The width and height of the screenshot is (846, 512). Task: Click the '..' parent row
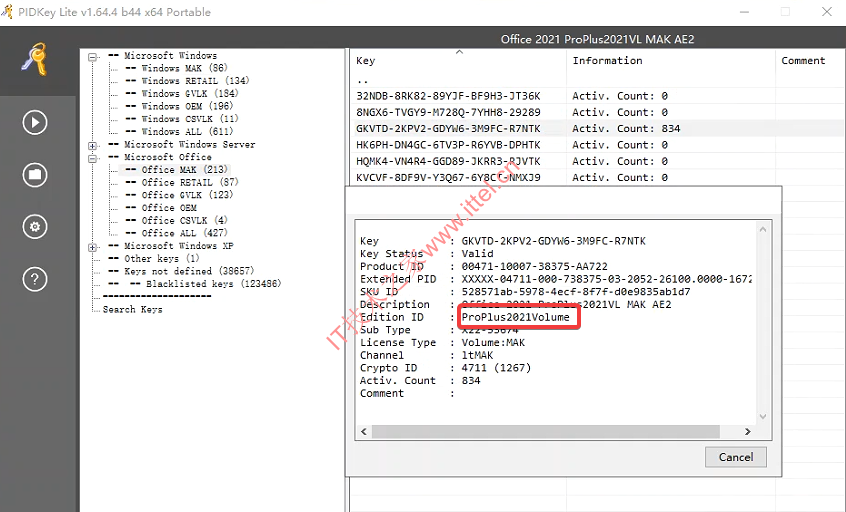coord(363,81)
